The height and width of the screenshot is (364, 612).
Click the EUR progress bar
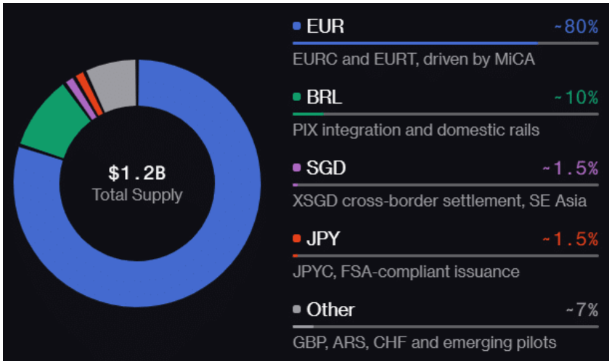[x=444, y=44]
